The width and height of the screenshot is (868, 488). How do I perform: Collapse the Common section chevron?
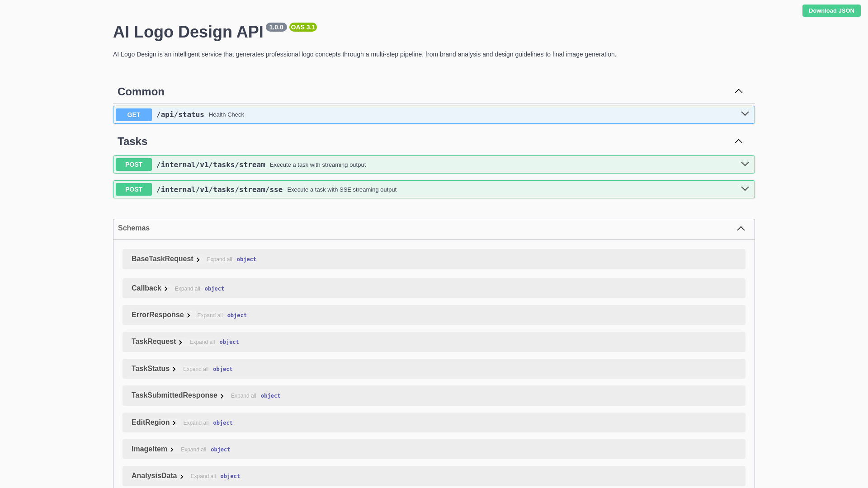pyautogui.click(x=739, y=91)
